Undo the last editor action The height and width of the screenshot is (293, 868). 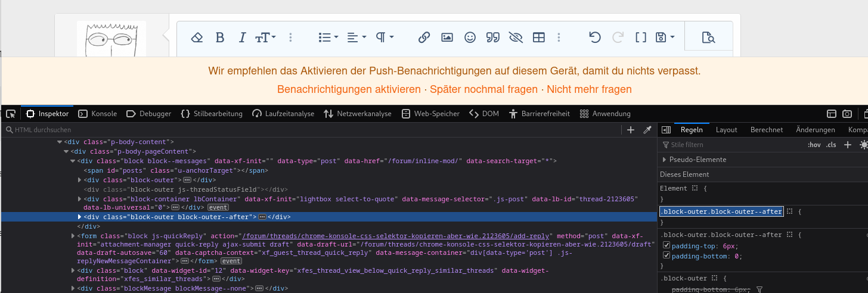(594, 38)
